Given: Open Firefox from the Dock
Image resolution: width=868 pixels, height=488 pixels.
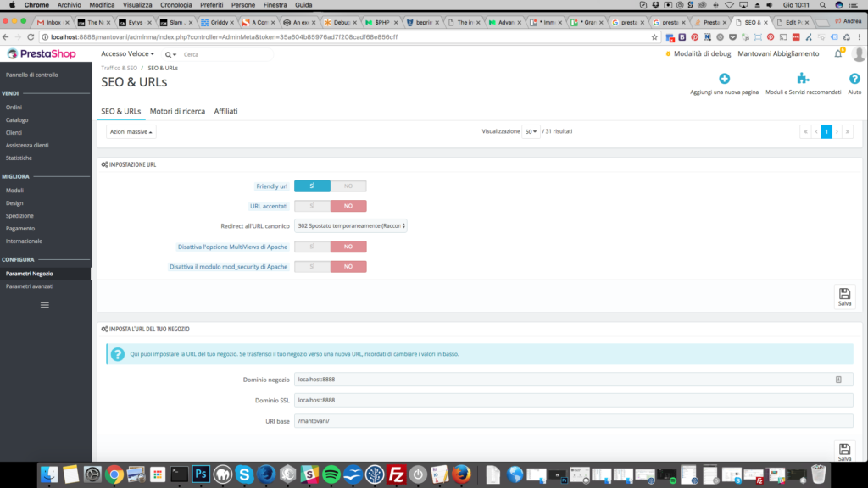Looking at the screenshot, I should [x=461, y=474].
